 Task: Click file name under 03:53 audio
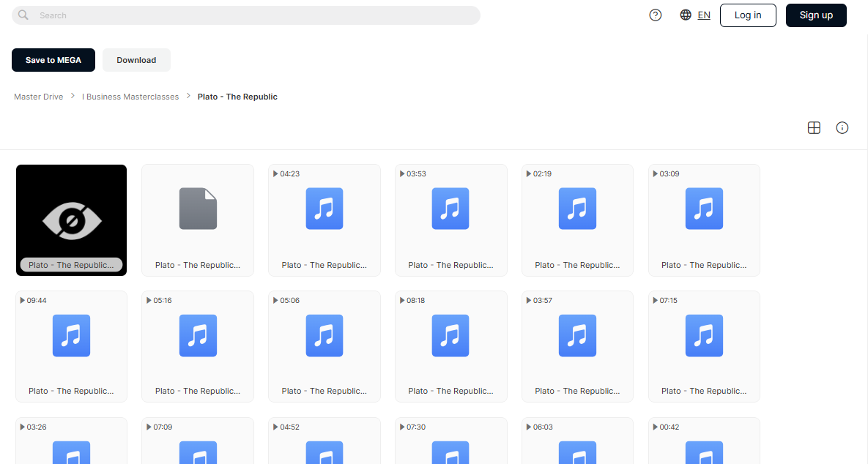coord(450,265)
